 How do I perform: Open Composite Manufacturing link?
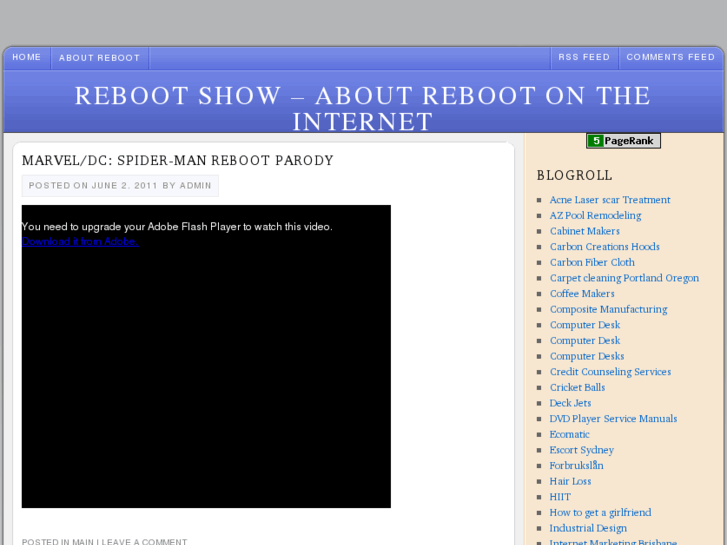click(x=608, y=309)
